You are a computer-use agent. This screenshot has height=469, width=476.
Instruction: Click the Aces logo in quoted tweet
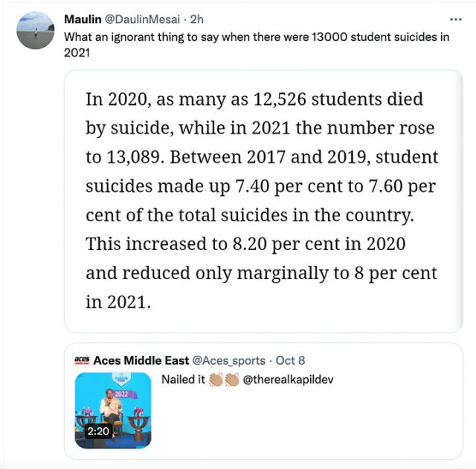point(82,360)
